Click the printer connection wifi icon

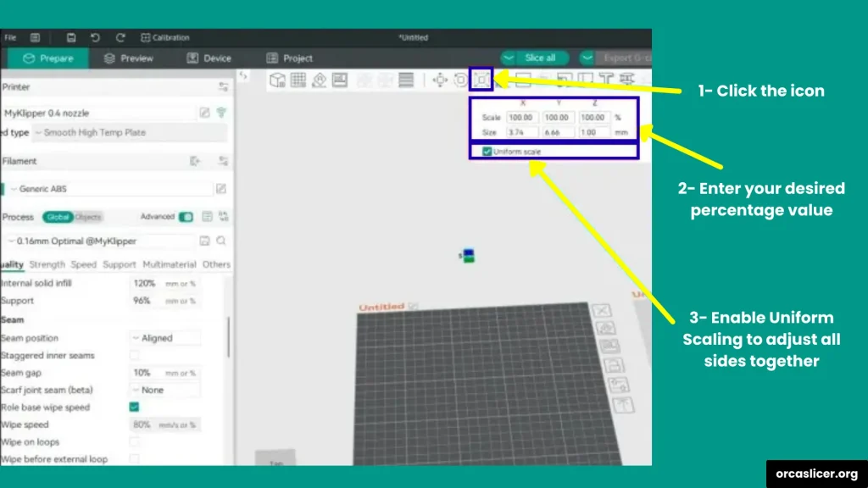tap(221, 113)
